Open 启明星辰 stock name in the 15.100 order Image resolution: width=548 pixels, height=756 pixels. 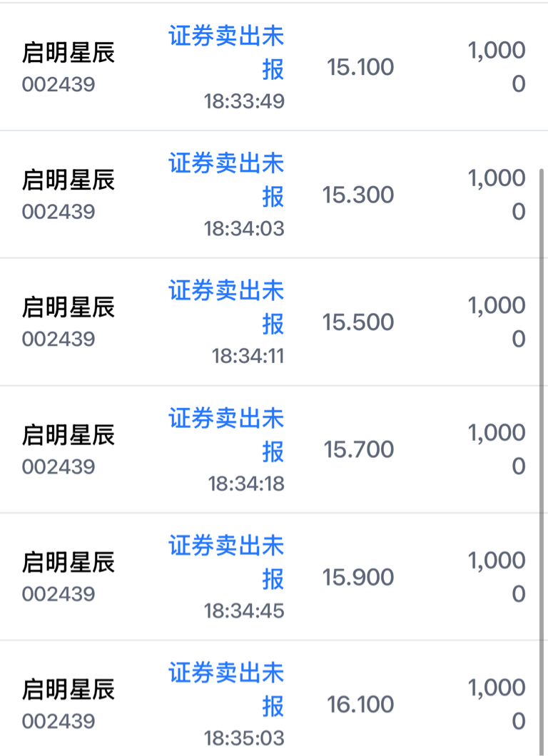[x=68, y=53]
